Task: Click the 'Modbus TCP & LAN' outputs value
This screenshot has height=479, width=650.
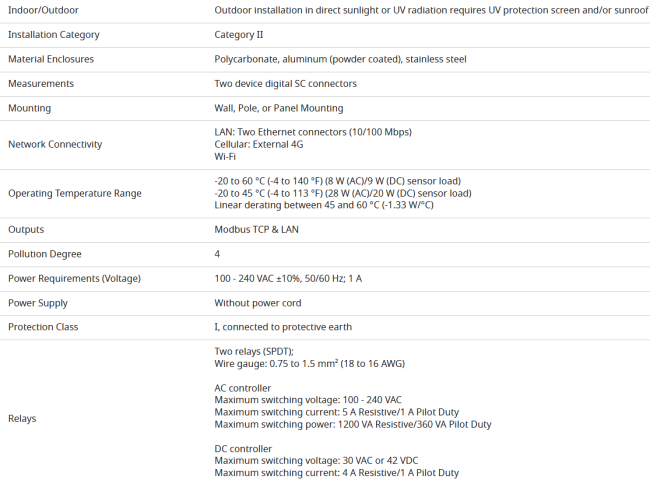Action: click(x=257, y=230)
